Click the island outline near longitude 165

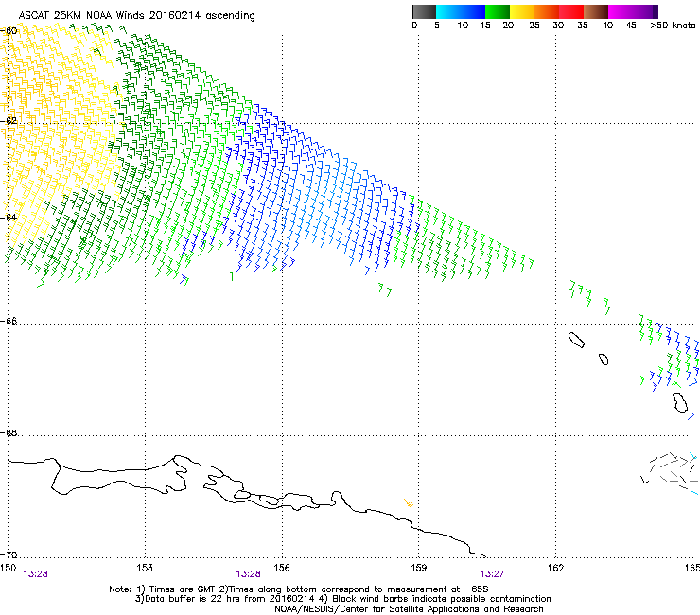click(x=680, y=402)
